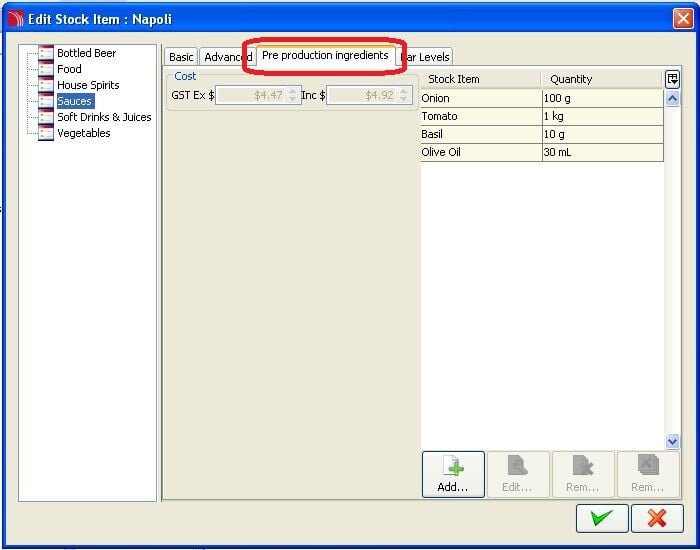Viewport: 700px width, 550px height.
Task: Choose the House Spirits category
Action: tap(87, 85)
